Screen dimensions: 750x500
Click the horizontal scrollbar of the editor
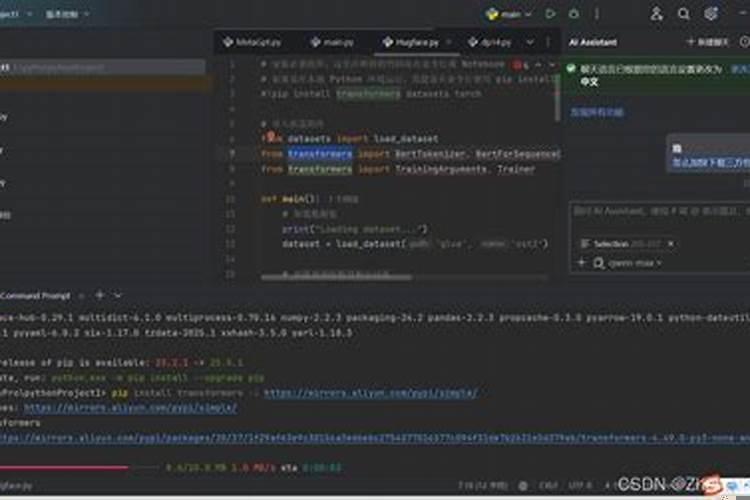[336, 277]
